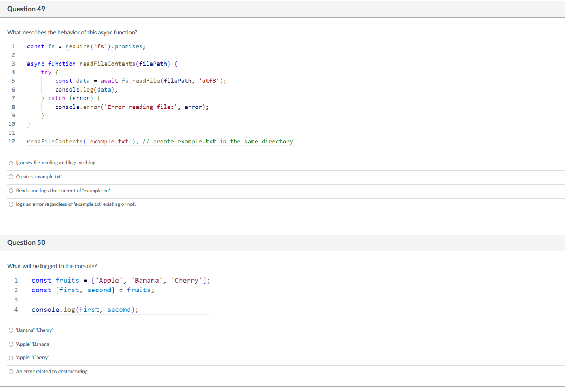Pick radio 'logs an error regardless'
Image resolution: width=565 pixels, height=392 pixels.
point(11,205)
